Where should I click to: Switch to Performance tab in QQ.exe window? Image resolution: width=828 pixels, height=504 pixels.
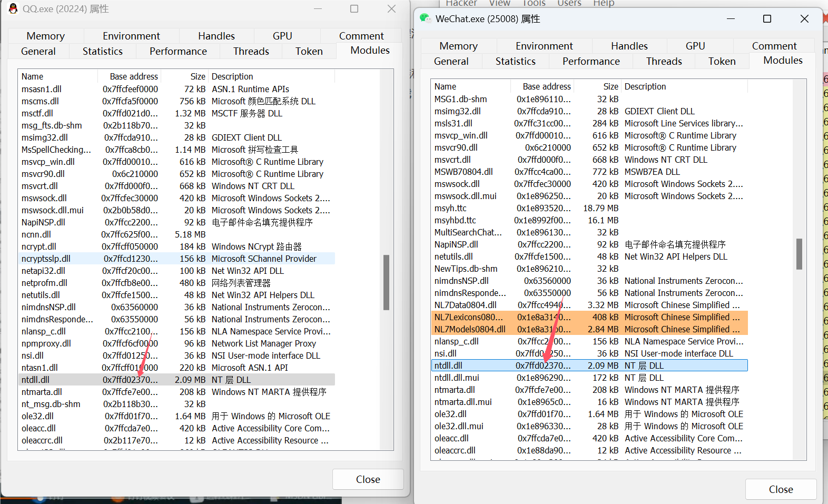coord(178,51)
